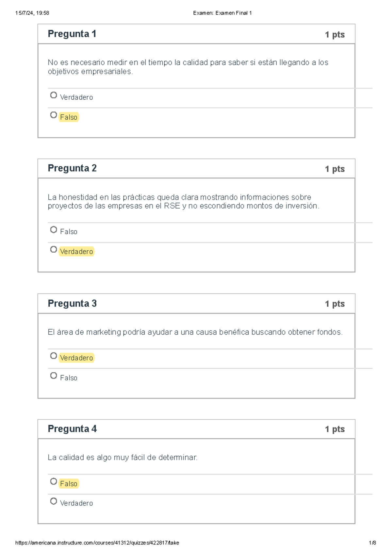This screenshot has width=392, height=555.
Task: Choose Falso radio button in Pregunta 3
Action: pyautogui.click(x=54, y=376)
